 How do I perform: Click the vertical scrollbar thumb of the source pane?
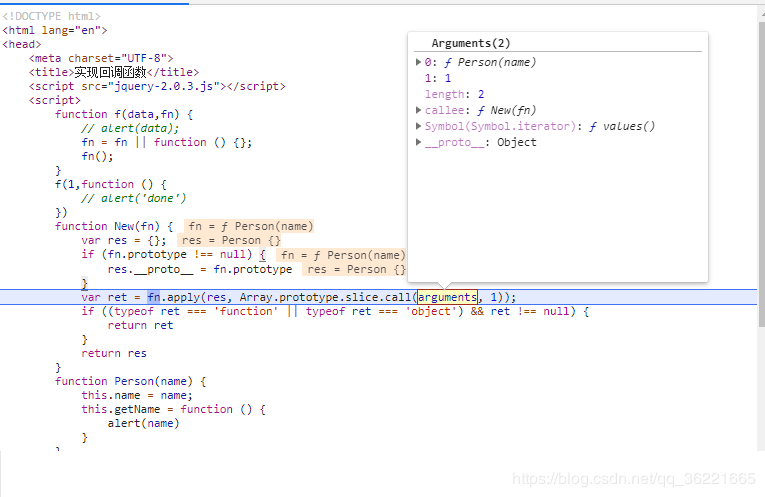click(x=762, y=174)
